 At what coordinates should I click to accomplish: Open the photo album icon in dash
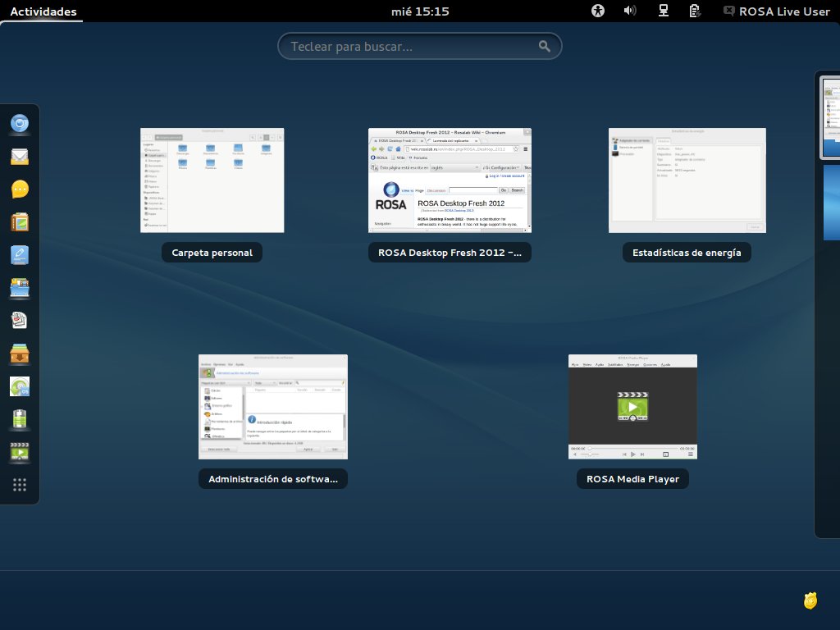tap(20, 222)
